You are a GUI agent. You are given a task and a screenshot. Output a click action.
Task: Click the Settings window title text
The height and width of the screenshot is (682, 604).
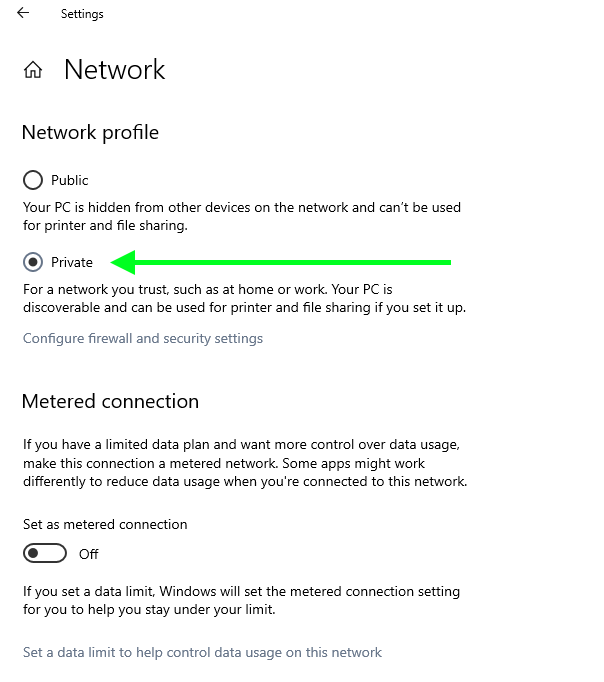[82, 14]
